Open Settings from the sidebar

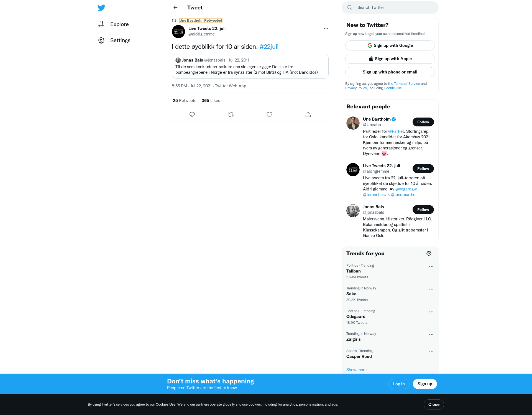click(x=114, y=40)
